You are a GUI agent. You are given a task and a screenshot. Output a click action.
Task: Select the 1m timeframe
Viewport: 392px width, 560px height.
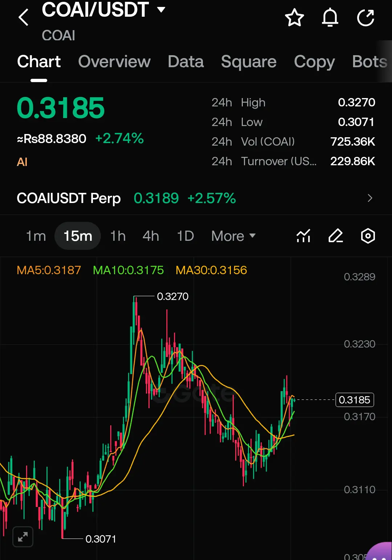[36, 236]
